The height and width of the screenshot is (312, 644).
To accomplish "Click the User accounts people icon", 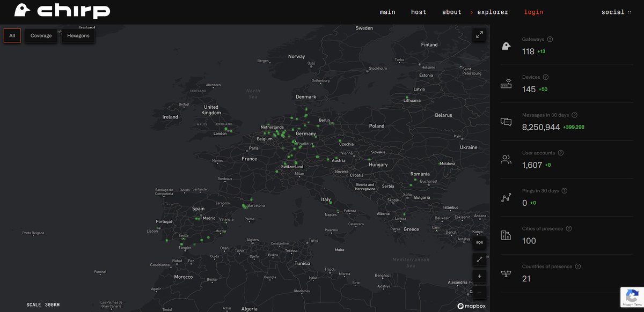I will click(506, 160).
